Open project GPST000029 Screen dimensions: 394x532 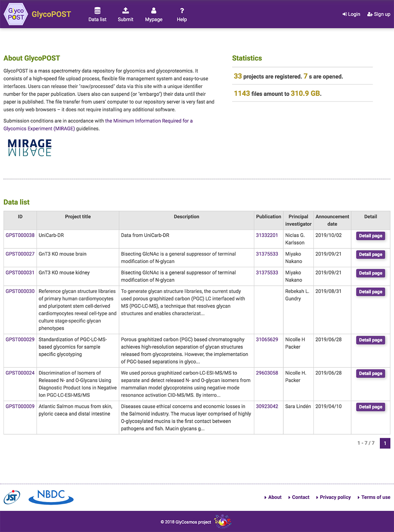20,340
